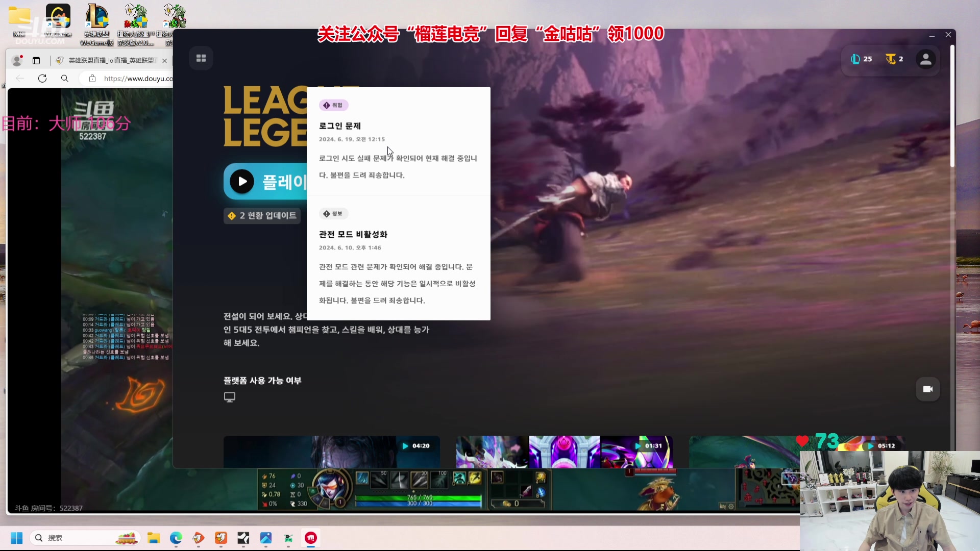
Task: Open the green robot app icon on taskbar
Action: click(288, 538)
